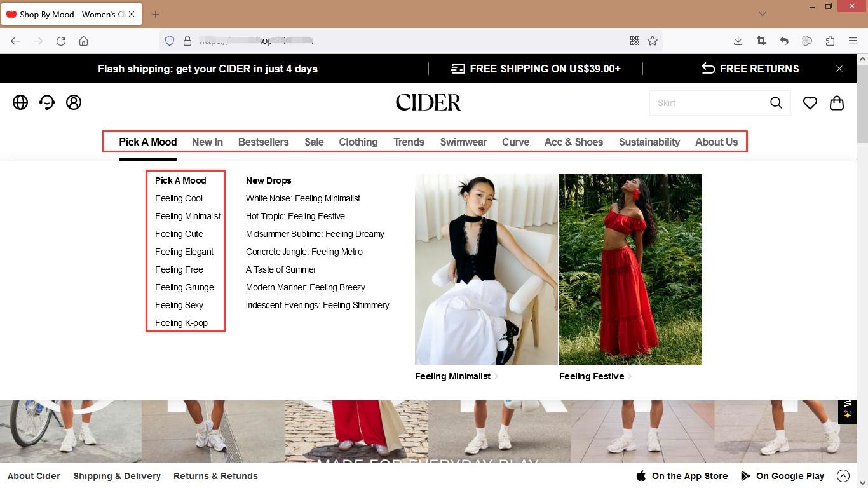Select the Swimwear menu item
The width and height of the screenshot is (868, 488).
coord(463,142)
